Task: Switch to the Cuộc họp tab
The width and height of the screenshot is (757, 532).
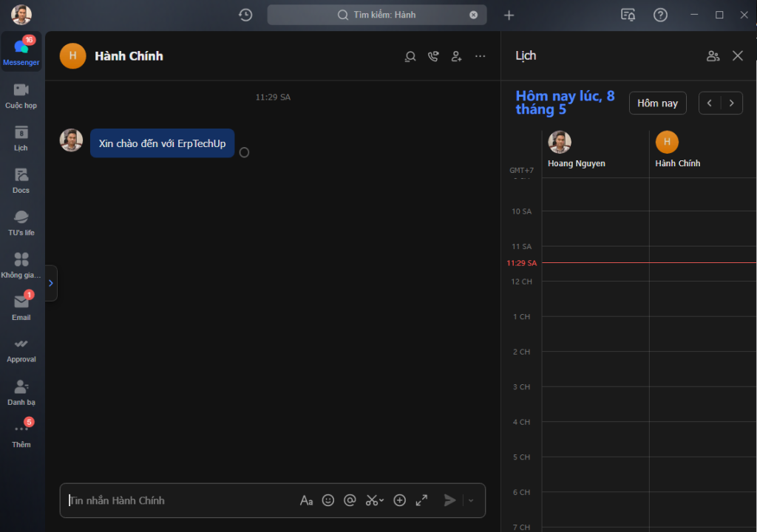Action: [x=21, y=95]
